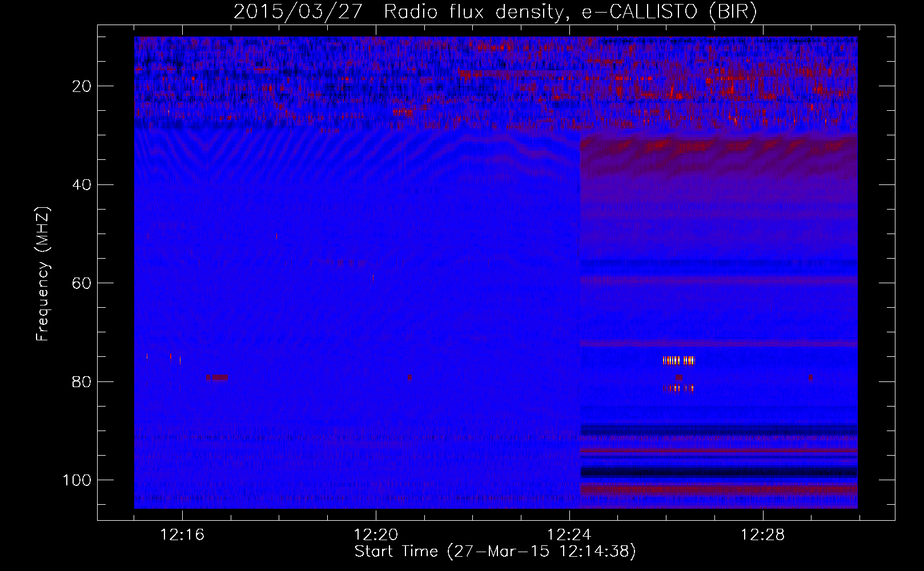924x571 pixels.
Task: Click the 80 MHz frequency tick label
Action: point(82,382)
